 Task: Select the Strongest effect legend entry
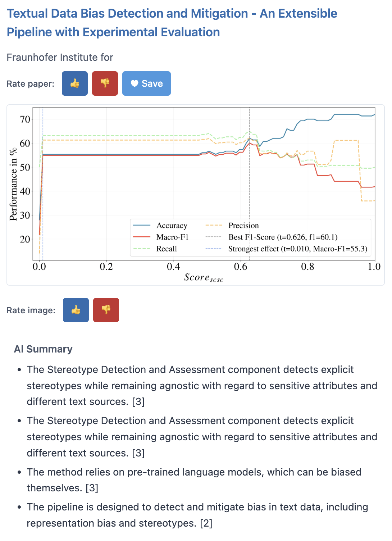(x=295, y=249)
